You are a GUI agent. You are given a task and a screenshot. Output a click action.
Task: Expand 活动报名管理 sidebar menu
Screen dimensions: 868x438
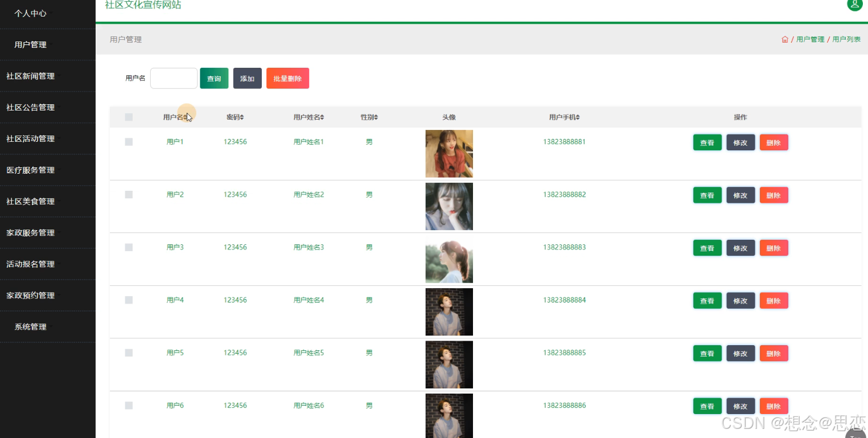(48, 264)
